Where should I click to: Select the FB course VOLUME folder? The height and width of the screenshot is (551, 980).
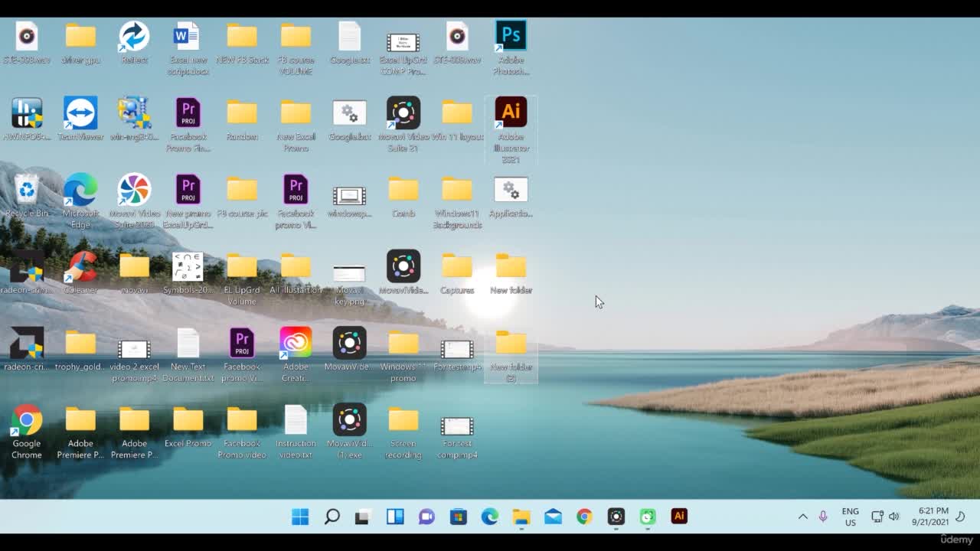pyautogui.click(x=296, y=47)
